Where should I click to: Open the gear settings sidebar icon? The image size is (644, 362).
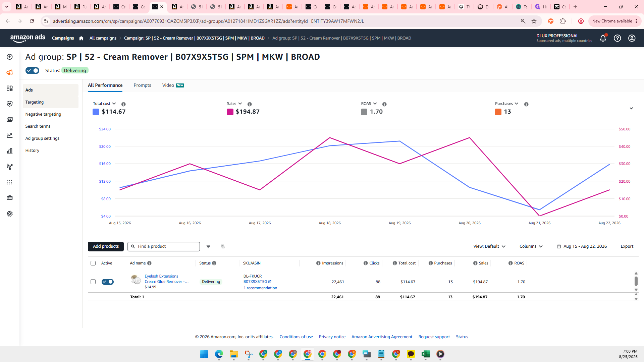[x=10, y=214]
